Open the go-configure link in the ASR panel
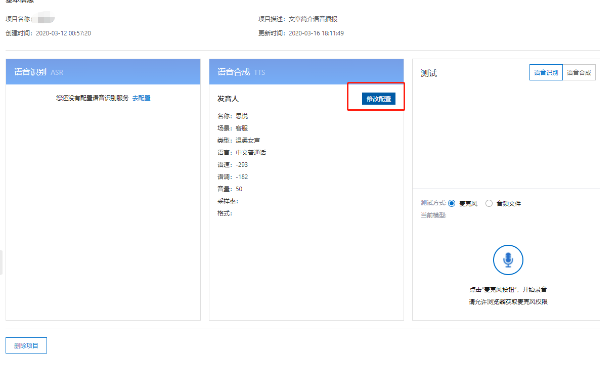Viewport: 600px width, 370px height. (141, 98)
